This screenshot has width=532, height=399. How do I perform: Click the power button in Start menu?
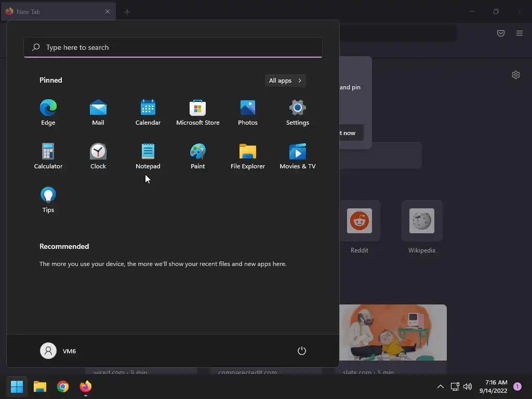tap(302, 351)
